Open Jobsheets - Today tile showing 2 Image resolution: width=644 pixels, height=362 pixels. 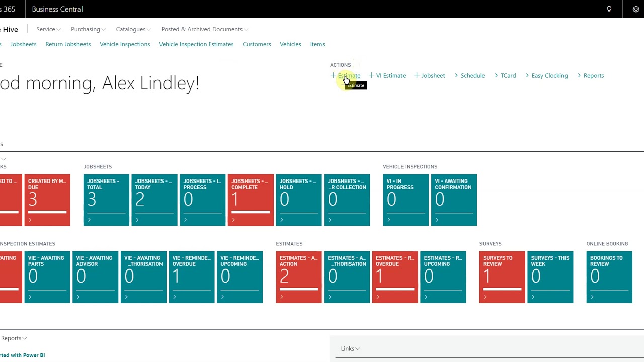tap(154, 200)
